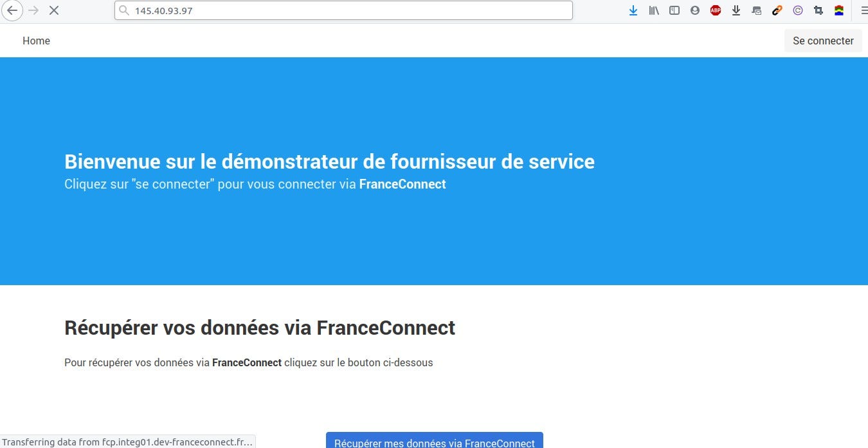Open the Adblock Plus extension icon
Screen dimensions: 868x448
point(716,10)
